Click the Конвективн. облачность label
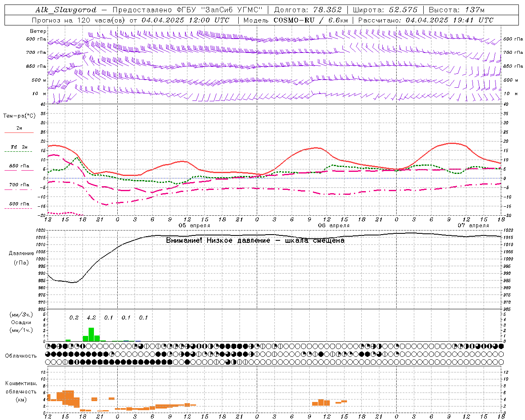 (21, 388)
